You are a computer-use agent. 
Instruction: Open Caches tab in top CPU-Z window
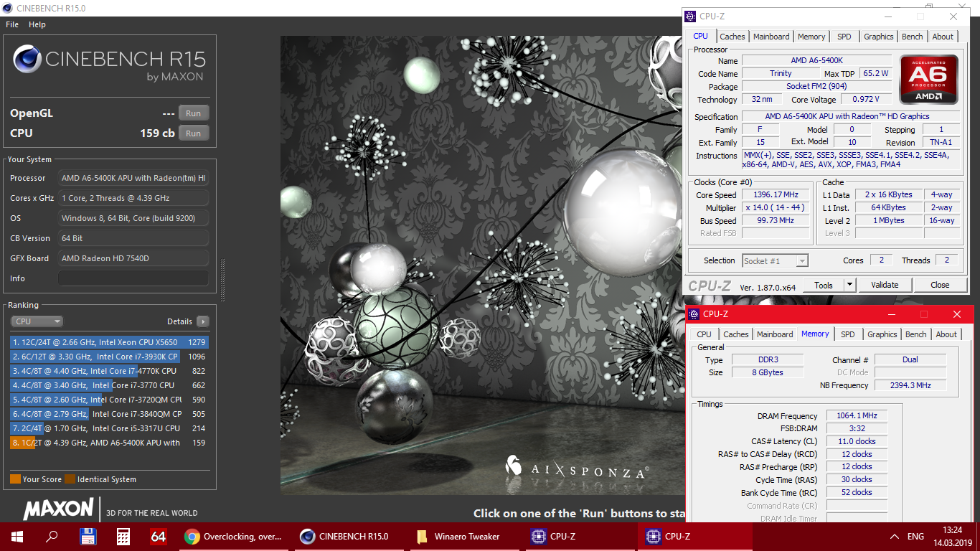732,37
